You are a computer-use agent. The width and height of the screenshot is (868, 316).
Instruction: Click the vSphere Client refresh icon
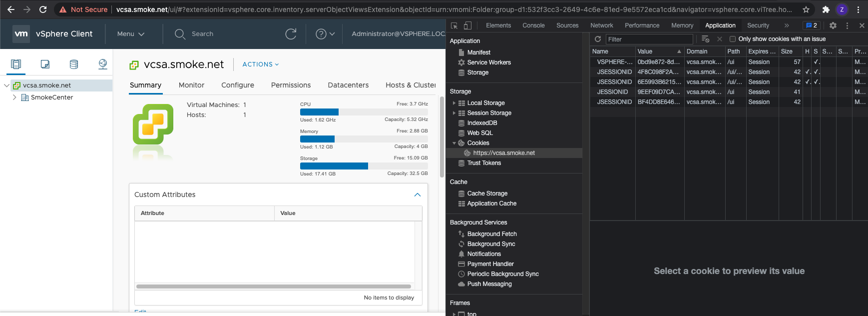point(291,34)
